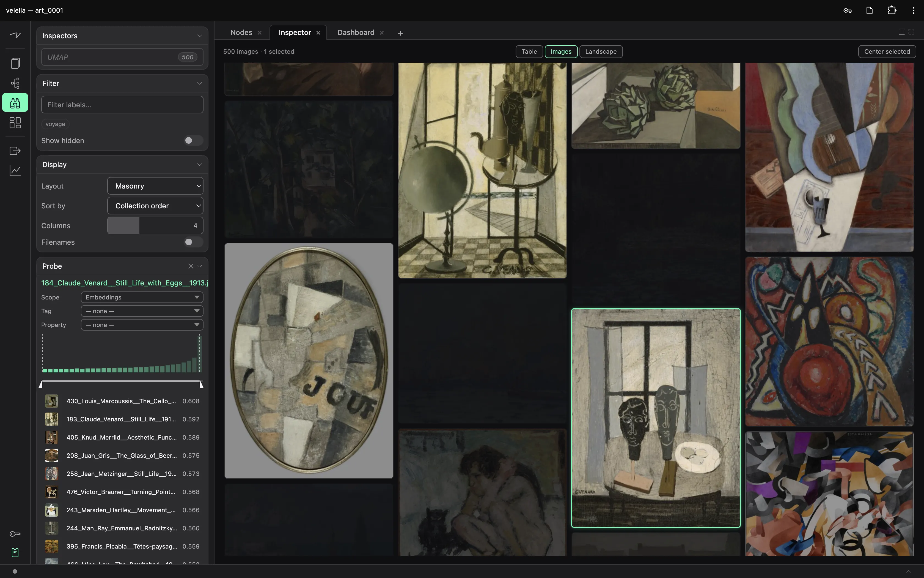Select the UMAP inspector entry

(122, 57)
